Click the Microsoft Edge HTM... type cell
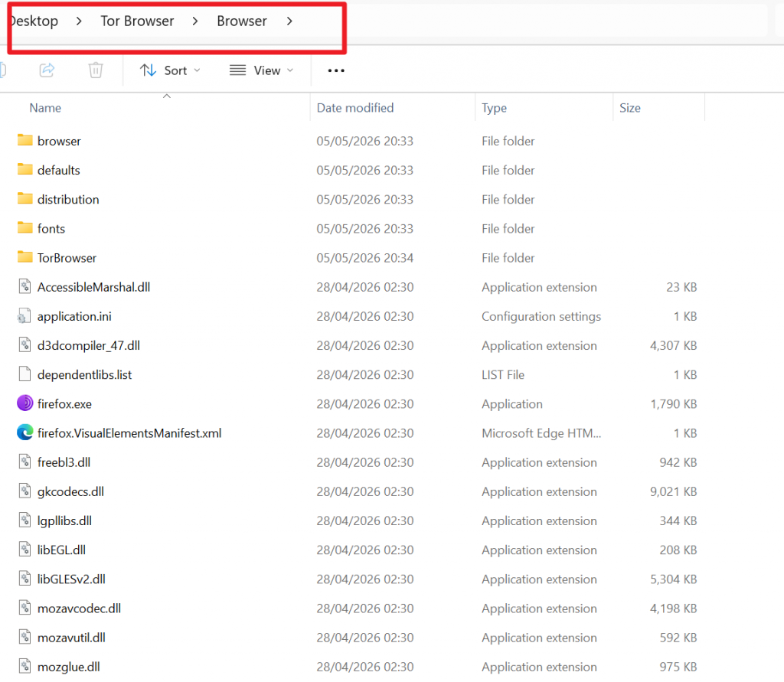The image size is (784, 682). pos(541,433)
